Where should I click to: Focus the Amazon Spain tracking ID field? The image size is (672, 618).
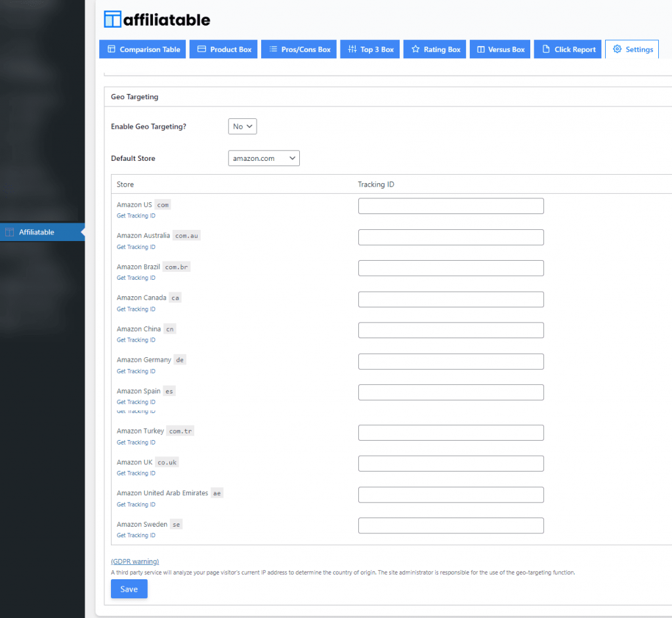point(451,393)
